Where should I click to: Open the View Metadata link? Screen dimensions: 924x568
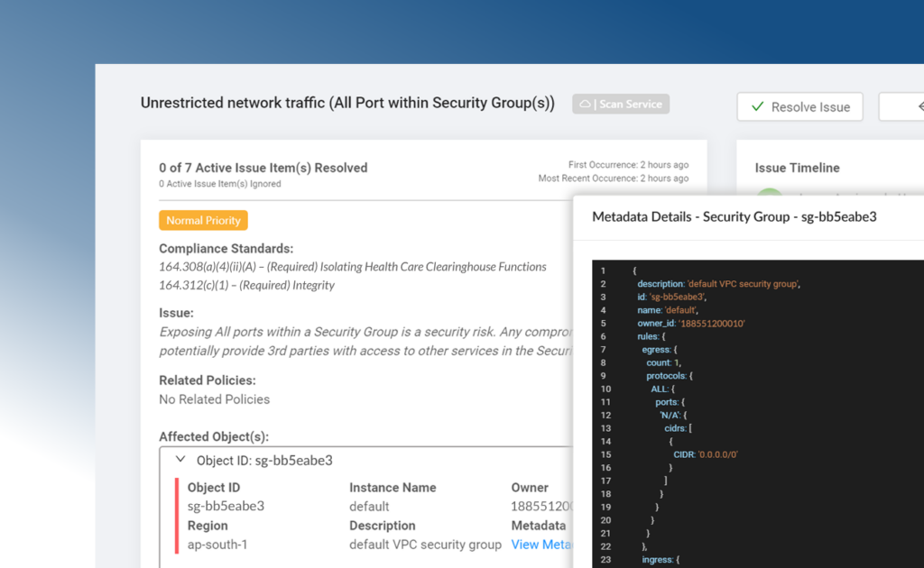point(541,545)
